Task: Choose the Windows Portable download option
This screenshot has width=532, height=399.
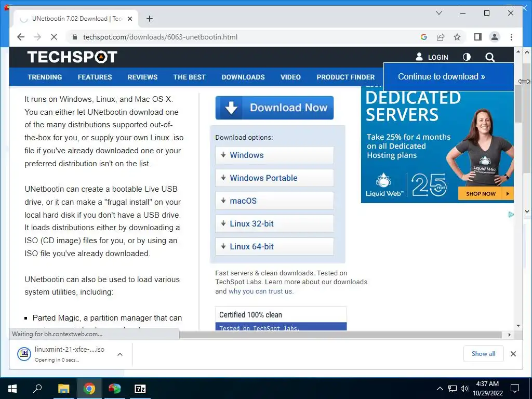Action: pos(274,178)
